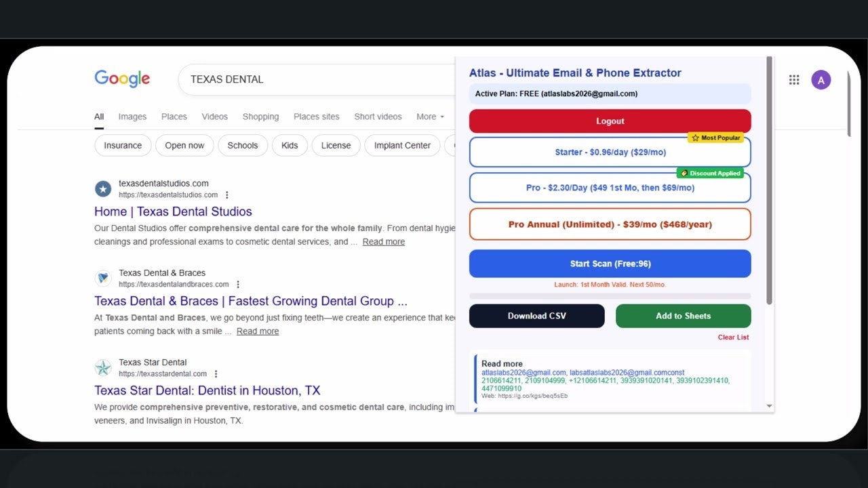The width and height of the screenshot is (868, 488).
Task: Click the 'Launch: 1st Month Valid' note
Action: pos(610,285)
